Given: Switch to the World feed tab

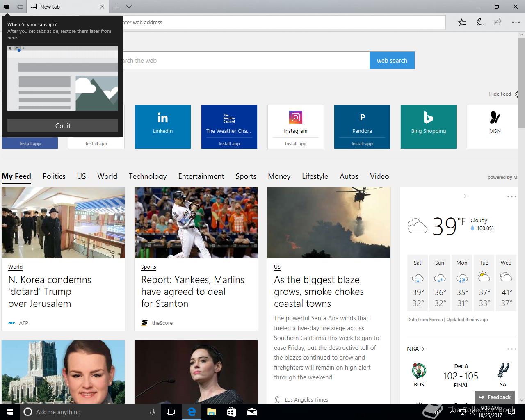Looking at the screenshot, I should point(107,176).
